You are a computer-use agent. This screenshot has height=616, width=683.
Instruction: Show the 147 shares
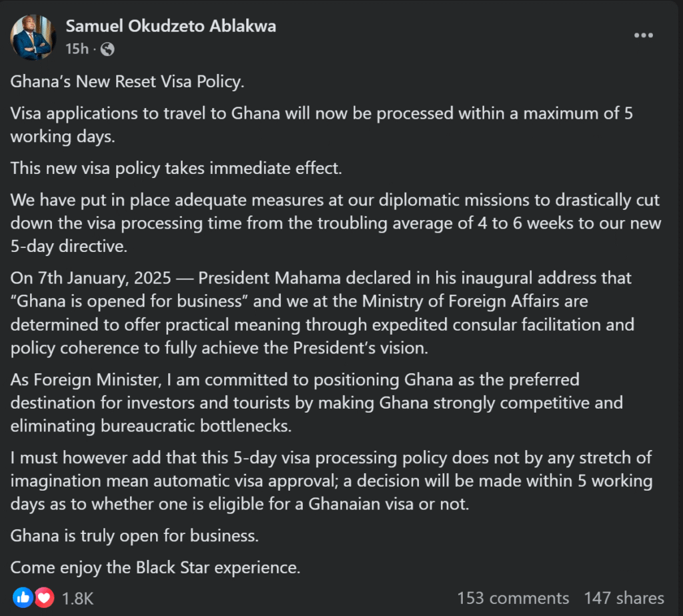click(624, 598)
